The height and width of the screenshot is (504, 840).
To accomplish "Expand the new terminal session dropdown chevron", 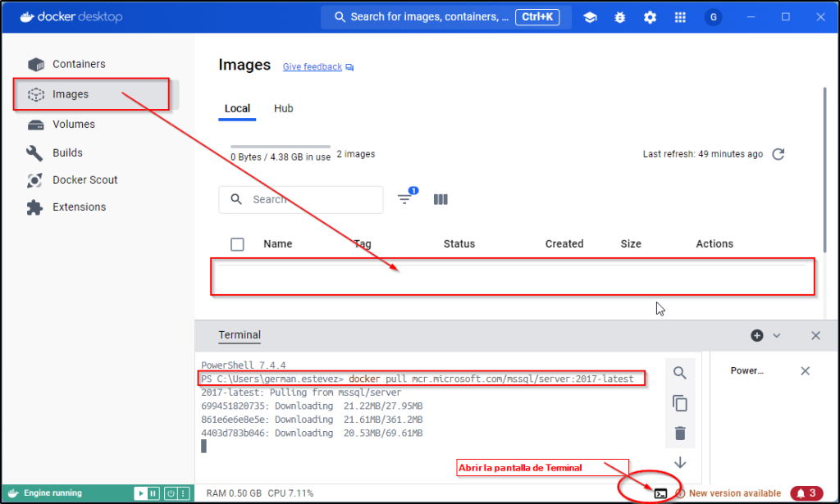I will [x=777, y=335].
